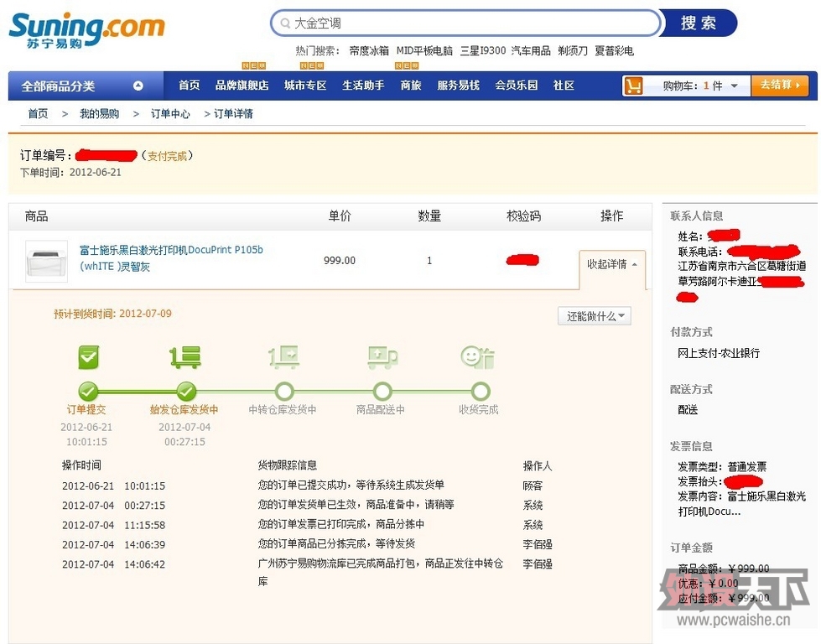The height and width of the screenshot is (644, 821).
Task: Open the 富士施乐黑白激光打印机 product link
Action: (171, 258)
